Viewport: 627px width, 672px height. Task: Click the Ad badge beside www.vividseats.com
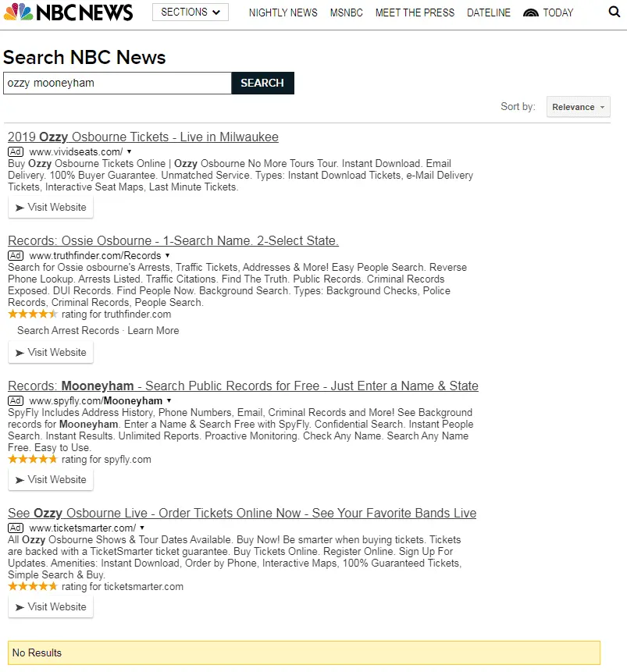pyautogui.click(x=16, y=151)
